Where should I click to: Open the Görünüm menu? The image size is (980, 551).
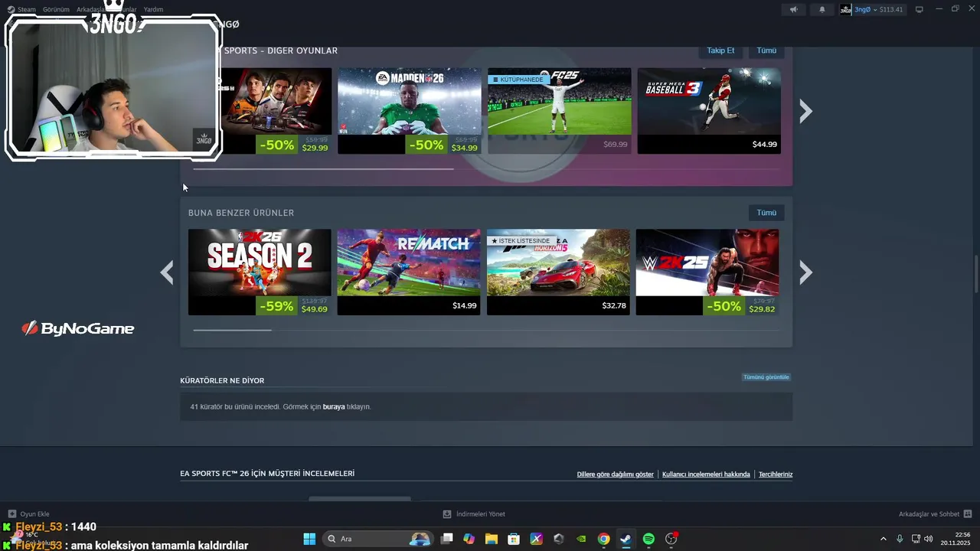coord(56,9)
